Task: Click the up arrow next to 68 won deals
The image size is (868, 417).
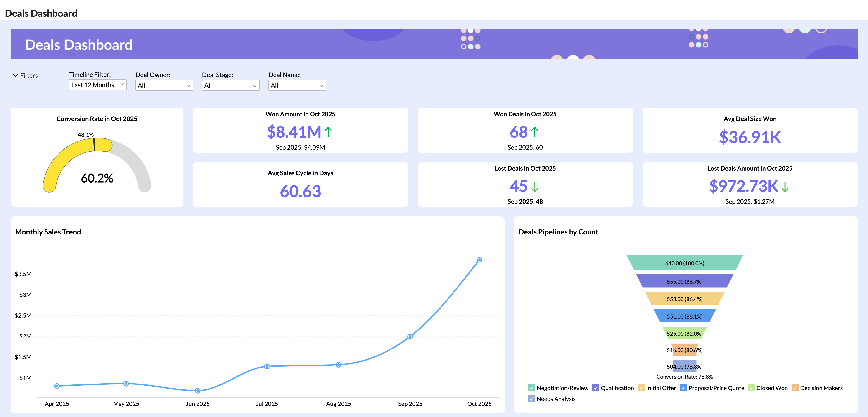Action: pos(534,132)
